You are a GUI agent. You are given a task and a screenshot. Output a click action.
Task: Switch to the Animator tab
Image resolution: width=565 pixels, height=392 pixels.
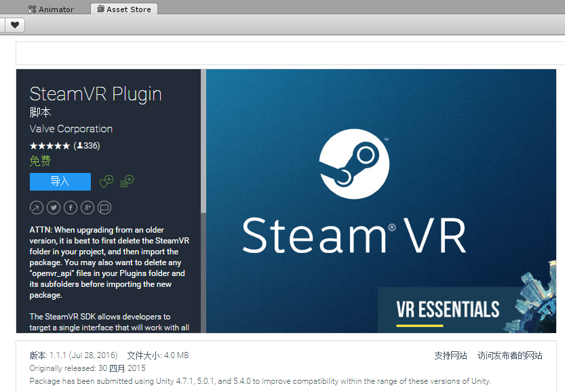click(51, 9)
